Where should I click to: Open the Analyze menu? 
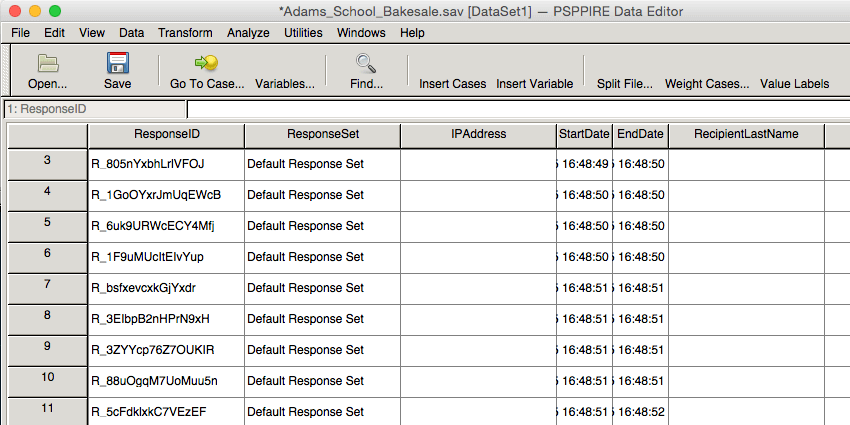click(248, 33)
